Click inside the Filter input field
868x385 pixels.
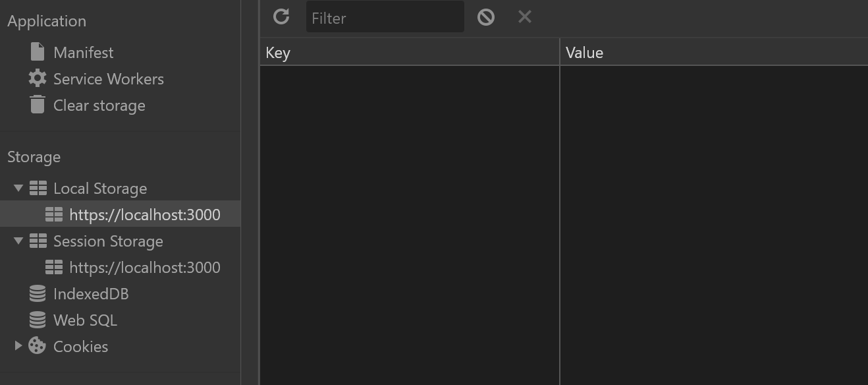click(x=385, y=18)
